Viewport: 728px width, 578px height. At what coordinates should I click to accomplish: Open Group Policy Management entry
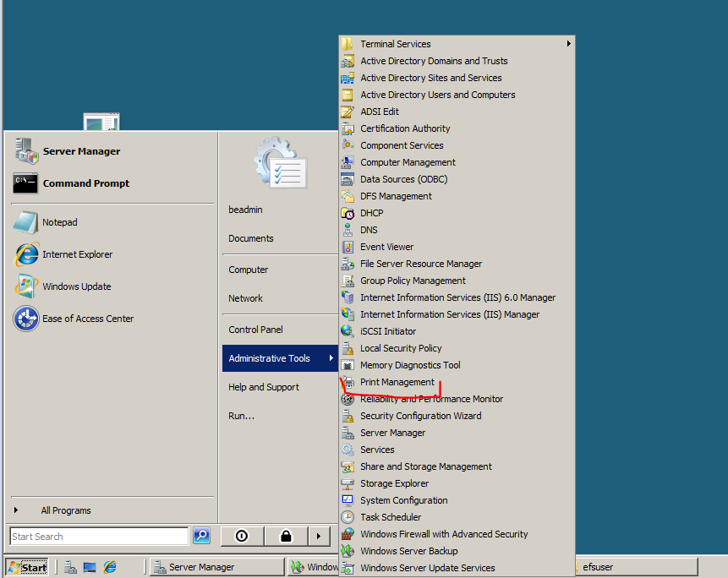[x=457, y=281]
